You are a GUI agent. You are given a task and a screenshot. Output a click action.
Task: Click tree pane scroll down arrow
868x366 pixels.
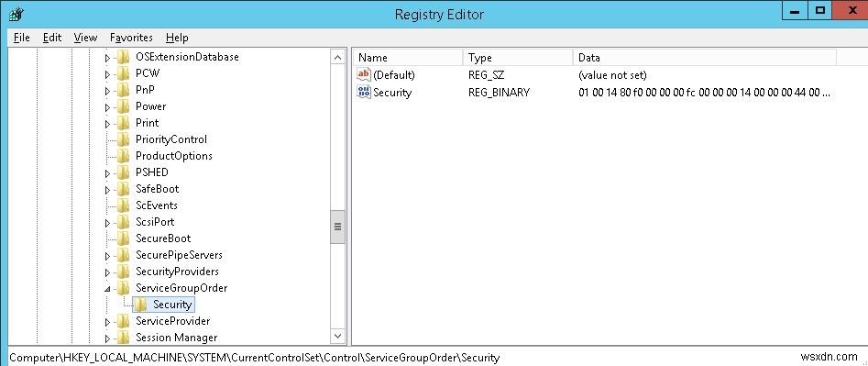pyautogui.click(x=337, y=336)
